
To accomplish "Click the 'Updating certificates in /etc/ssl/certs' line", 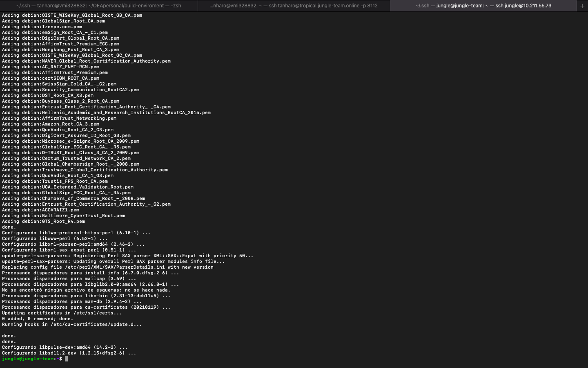I will point(62,313).
